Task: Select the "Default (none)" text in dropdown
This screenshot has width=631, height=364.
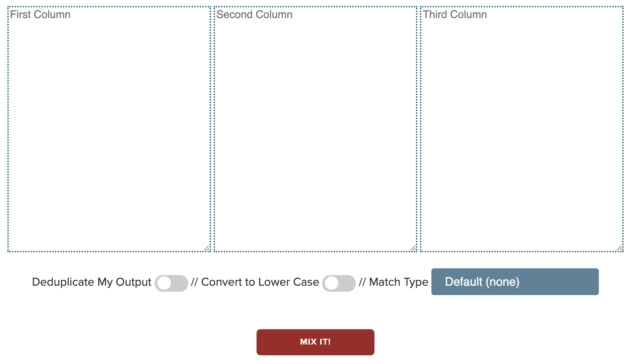Action: coord(482,282)
